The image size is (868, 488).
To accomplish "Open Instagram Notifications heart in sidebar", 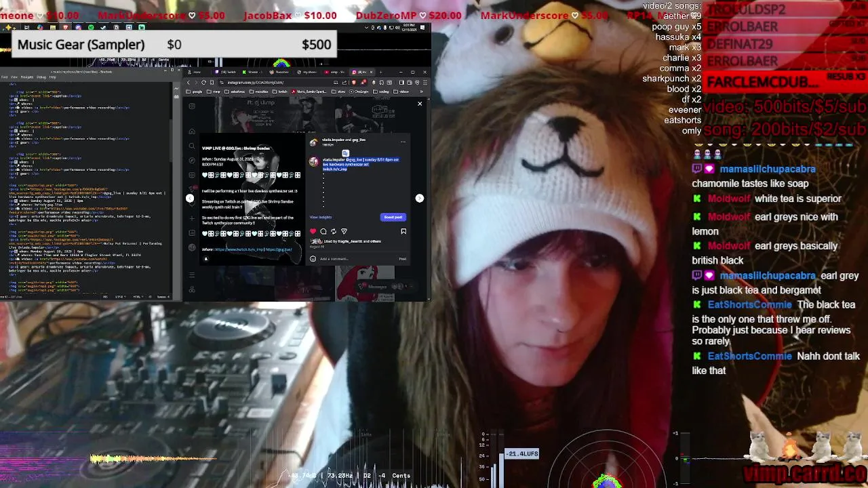I will click(192, 205).
